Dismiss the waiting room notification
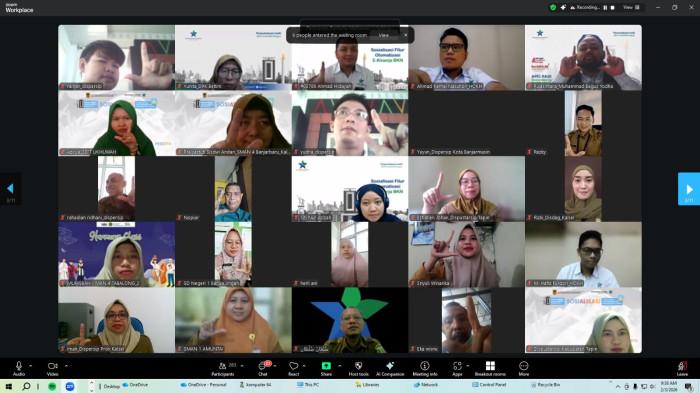The height and width of the screenshot is (393, 700). pos(405,35)
